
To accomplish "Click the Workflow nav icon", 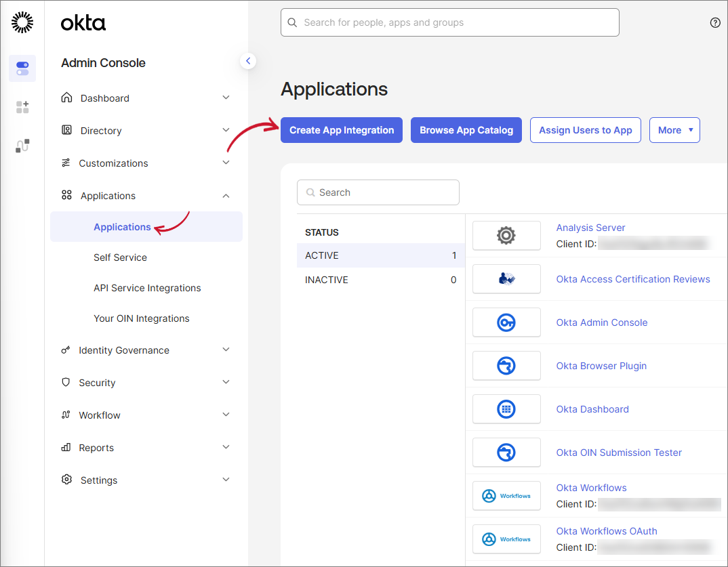I will (66, 415).
